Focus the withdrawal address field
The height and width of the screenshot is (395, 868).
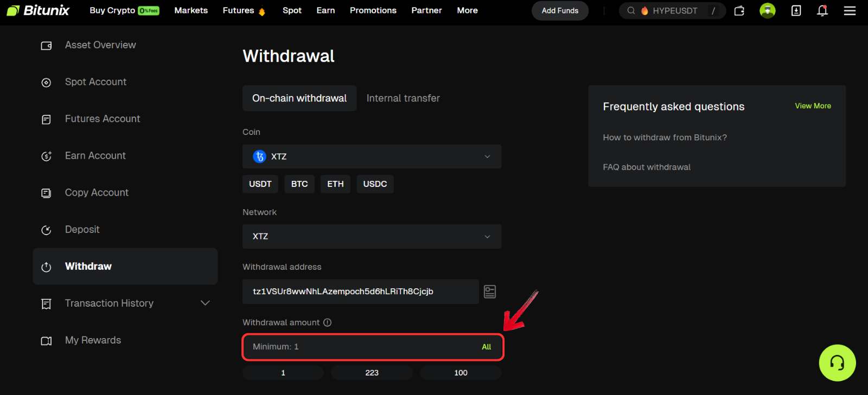(x=361, y=292)
